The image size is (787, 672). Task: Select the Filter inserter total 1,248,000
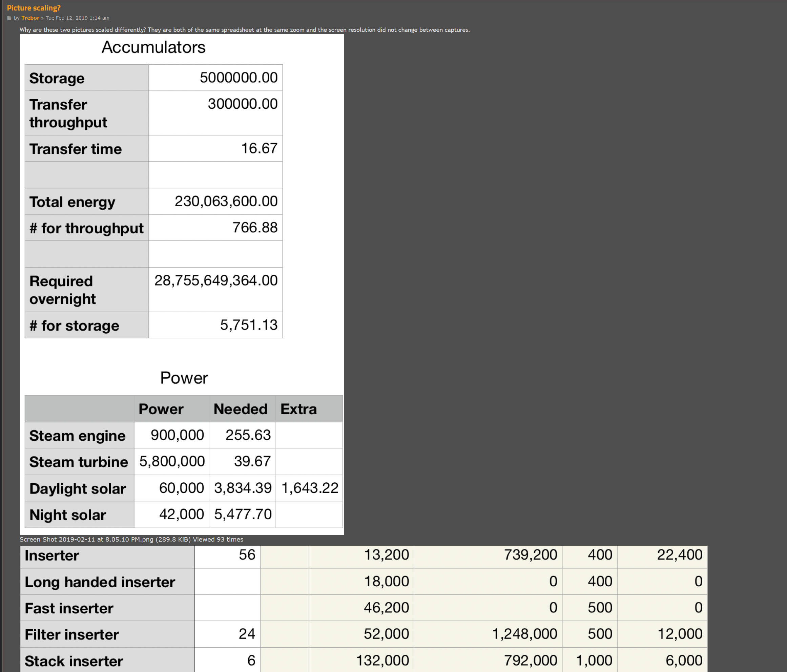coord(524,634)
